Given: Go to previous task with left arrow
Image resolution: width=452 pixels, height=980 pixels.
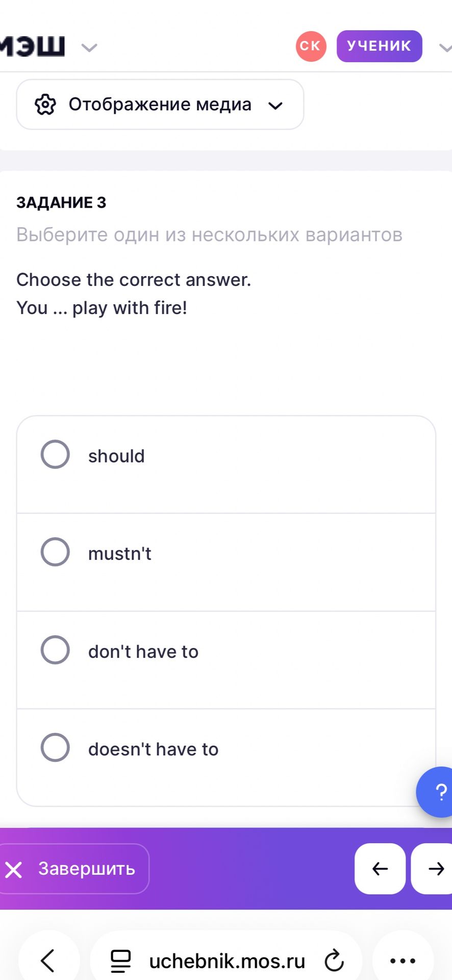Looking at the screenshot, I should tap(380, 869).
